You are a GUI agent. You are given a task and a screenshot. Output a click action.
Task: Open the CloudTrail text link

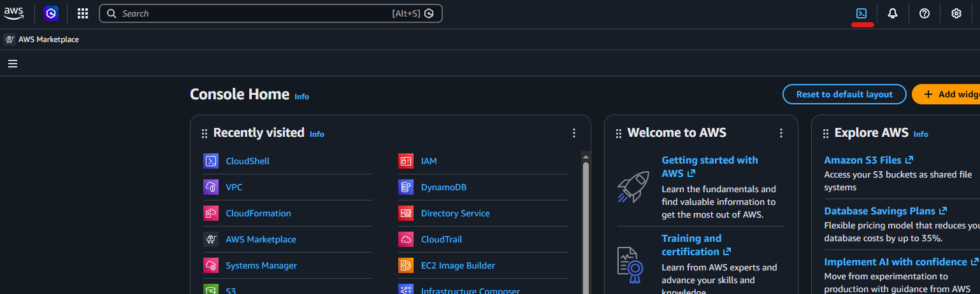point(442,239)
